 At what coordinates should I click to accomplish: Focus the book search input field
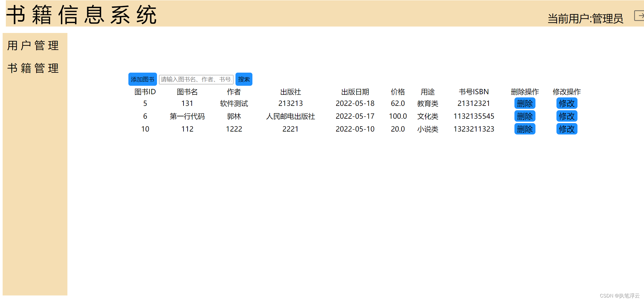[196, 79]
